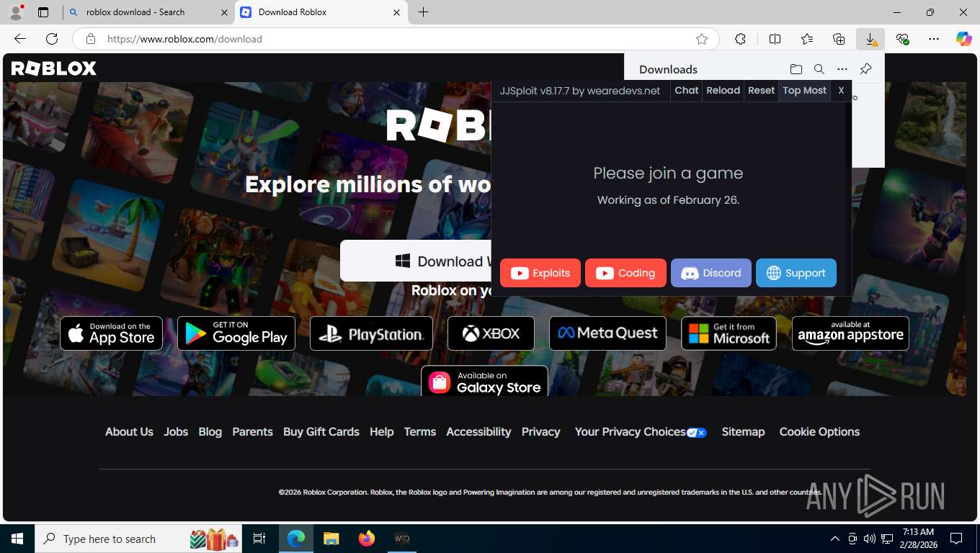Open the Collections icon
The image size is (980, 553).
[x=839, y=39]
